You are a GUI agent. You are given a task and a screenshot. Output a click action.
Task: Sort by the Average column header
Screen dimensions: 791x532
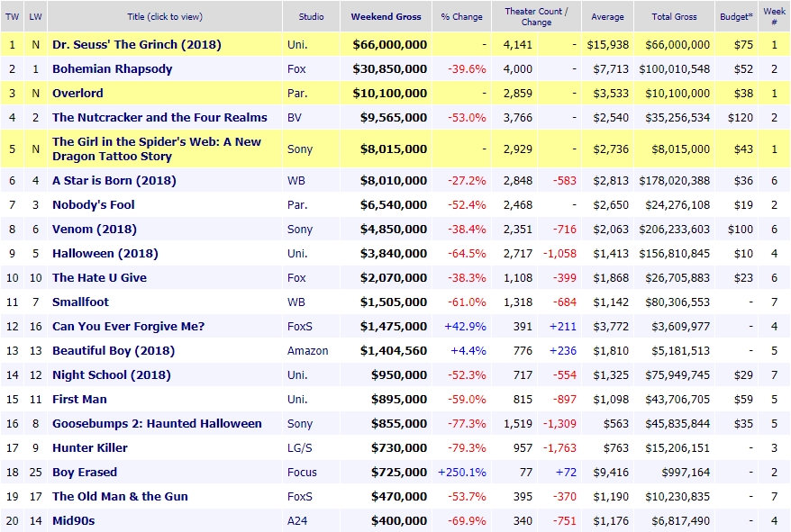(x=607, y=16)
